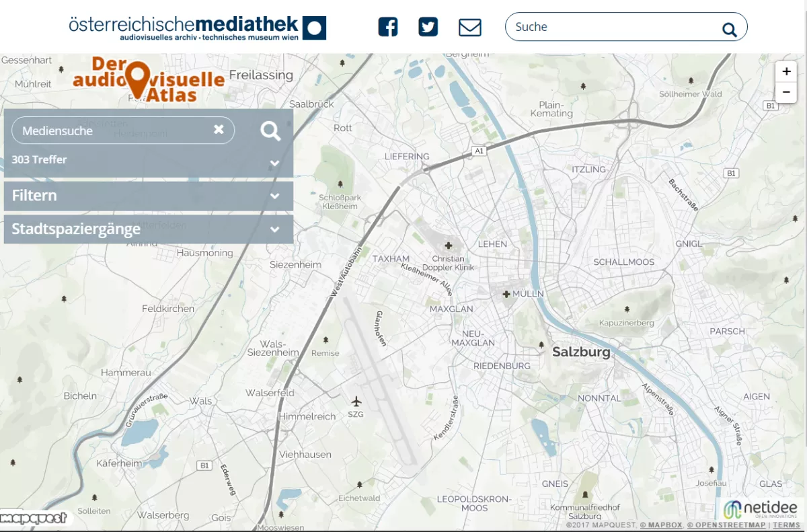Open the Twitter icon link
Viewport: 807px width, 532px height.
pyautogui.click(x=428, y=27)
